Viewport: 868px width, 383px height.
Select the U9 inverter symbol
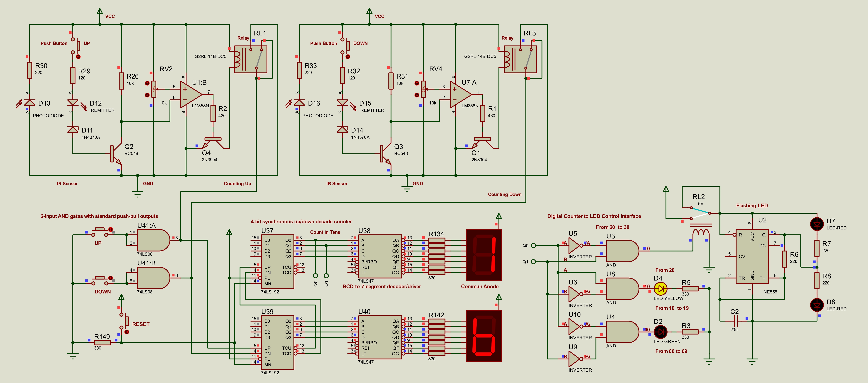click(575, 359)
